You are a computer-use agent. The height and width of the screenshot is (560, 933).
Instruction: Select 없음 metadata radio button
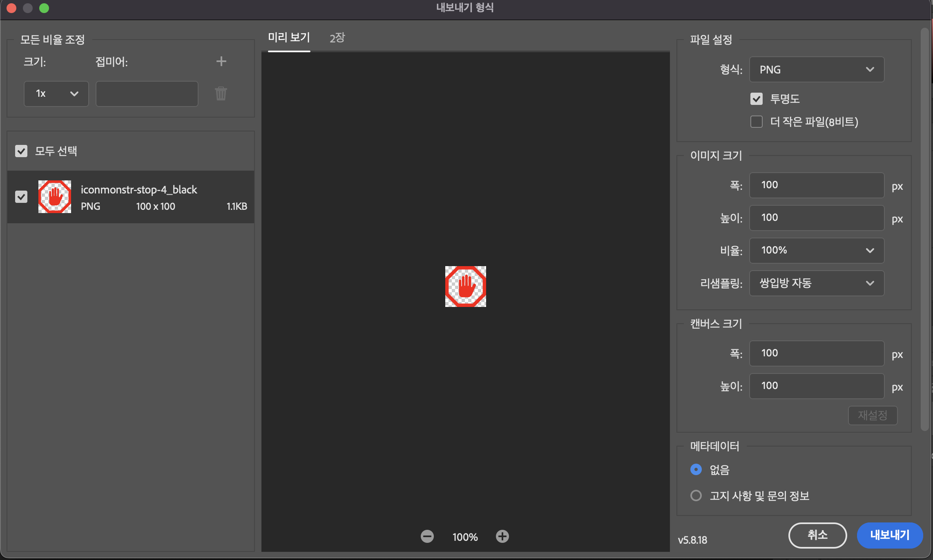click(696, 469)
